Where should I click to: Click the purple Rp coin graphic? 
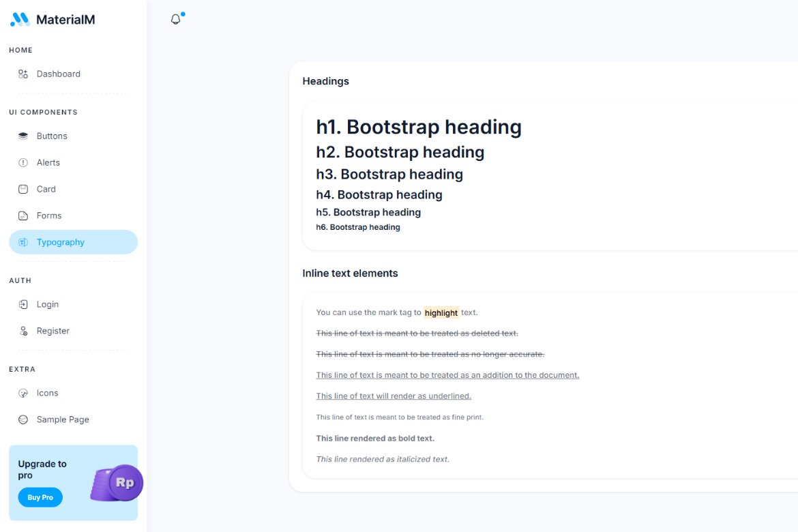pos(115,483)
